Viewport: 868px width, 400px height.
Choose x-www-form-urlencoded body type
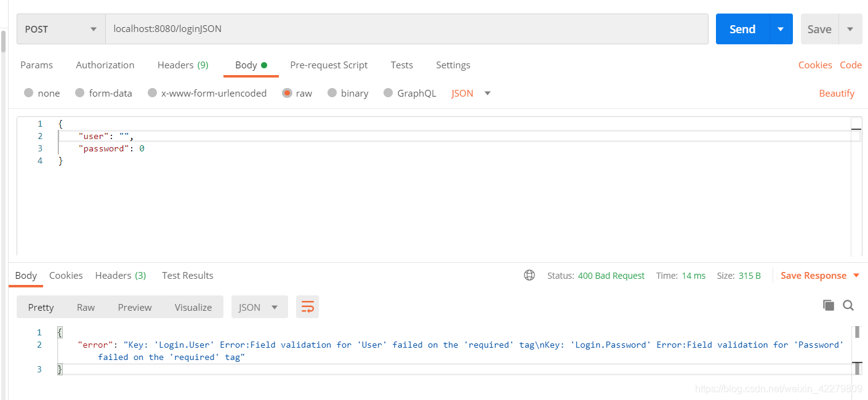pyautogui.click(x=153, y=93)
